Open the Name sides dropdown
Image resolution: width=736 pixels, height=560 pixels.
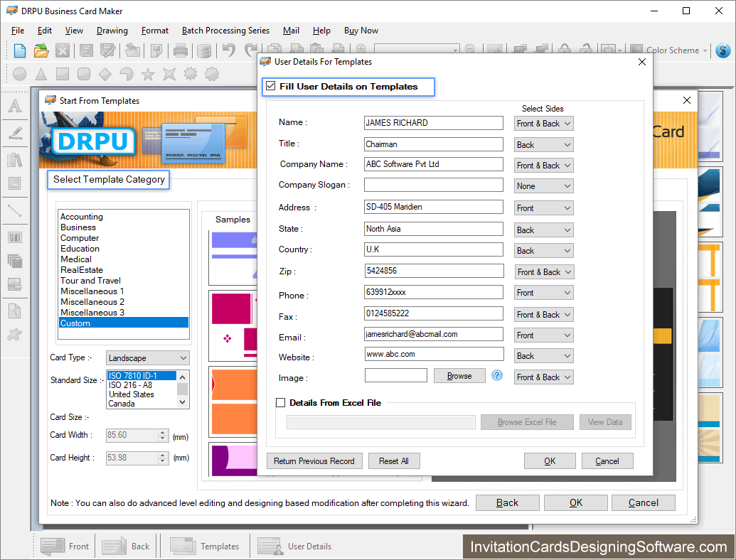543,124
